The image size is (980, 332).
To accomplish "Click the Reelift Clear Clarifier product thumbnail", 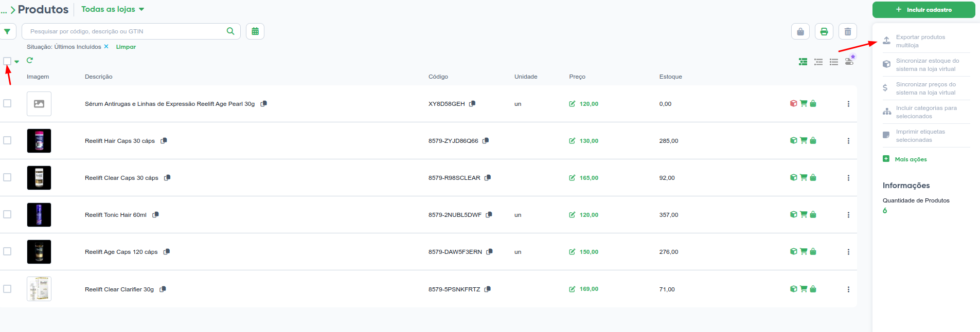I will pos(39,289).
